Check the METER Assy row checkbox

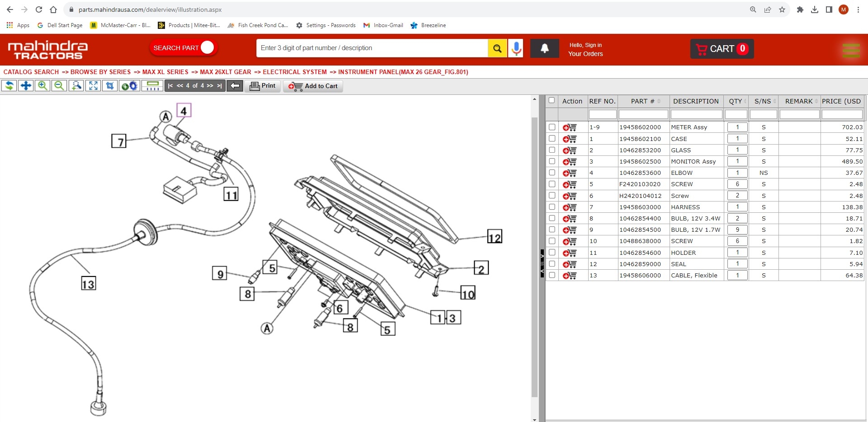coord(552,127)
